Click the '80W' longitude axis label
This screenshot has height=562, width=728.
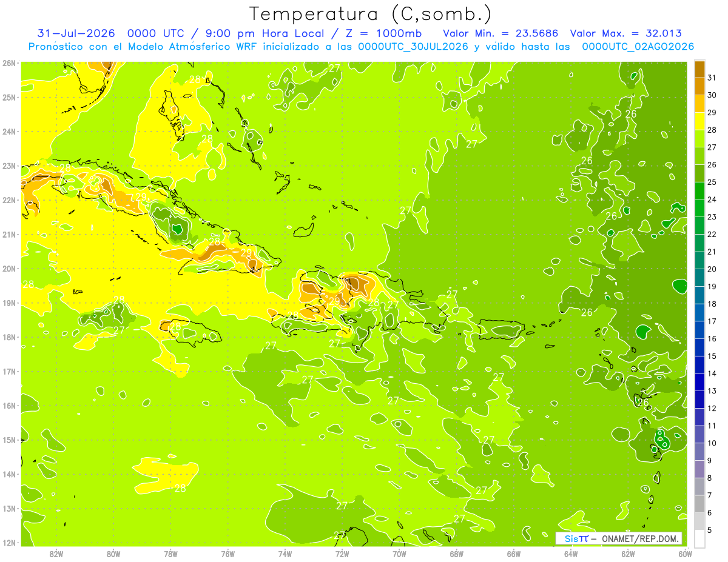point(113,553)
